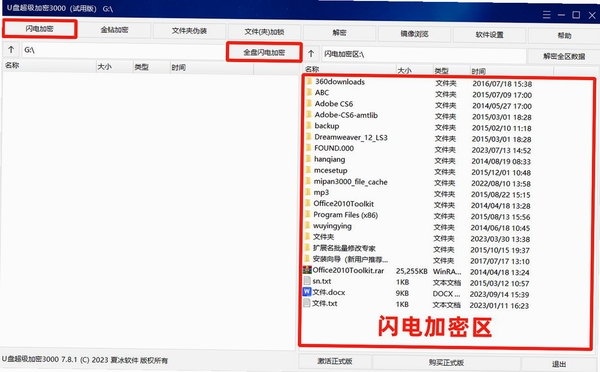The width and height of the screenshot is (600, 372).
Task: Click the date 2022/08/10 13:58
Action: coord(501,184)
